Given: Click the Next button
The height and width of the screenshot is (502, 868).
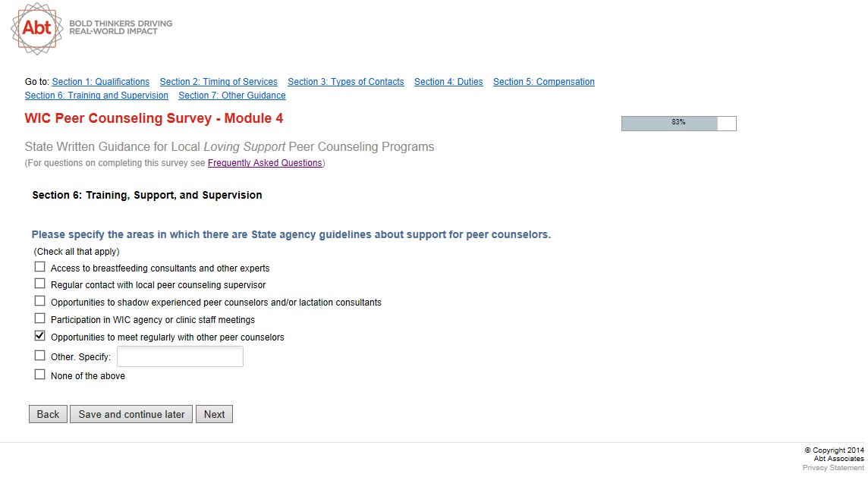Looking at the screenshot, I should coord(214,414).
